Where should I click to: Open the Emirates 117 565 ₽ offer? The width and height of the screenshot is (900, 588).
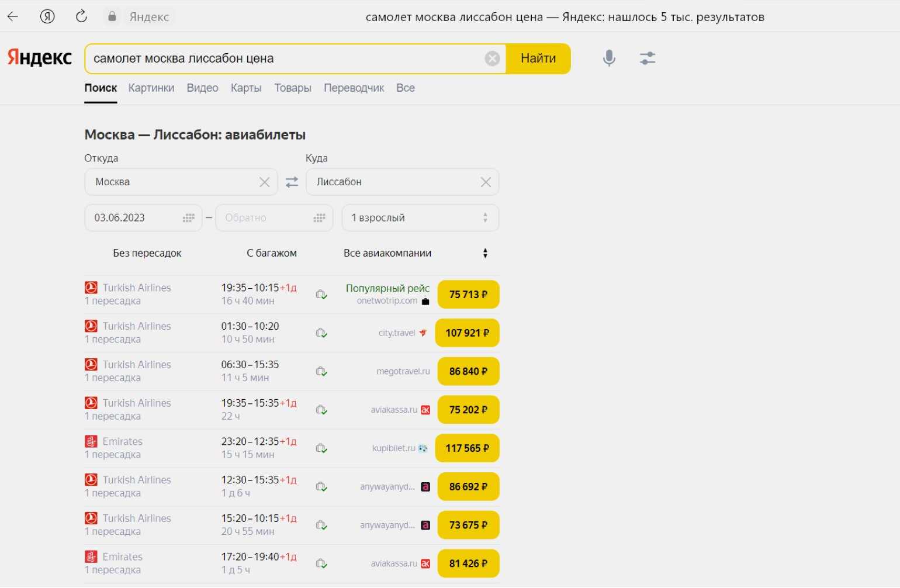coord(467,448)
